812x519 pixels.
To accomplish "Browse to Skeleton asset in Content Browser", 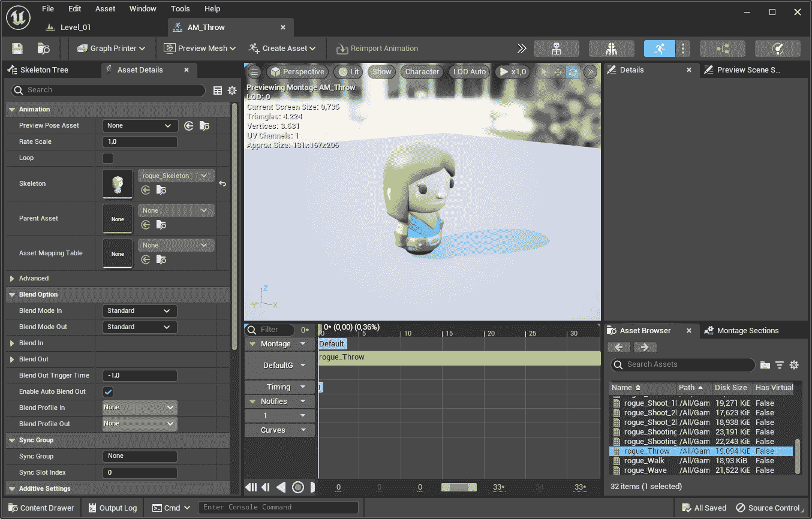I will pos(161,190).
